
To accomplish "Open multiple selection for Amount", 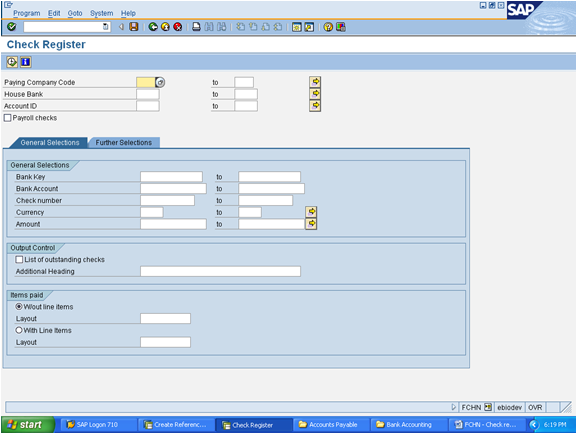I will [311, 224].
